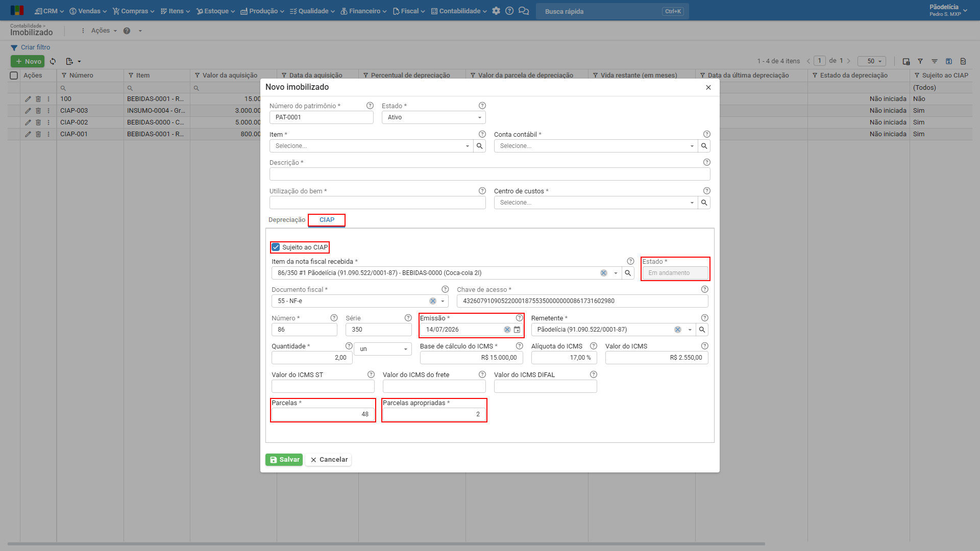Open the chat messages icon
The width and height of the screenshot is (980, 551).
point(524,11)
